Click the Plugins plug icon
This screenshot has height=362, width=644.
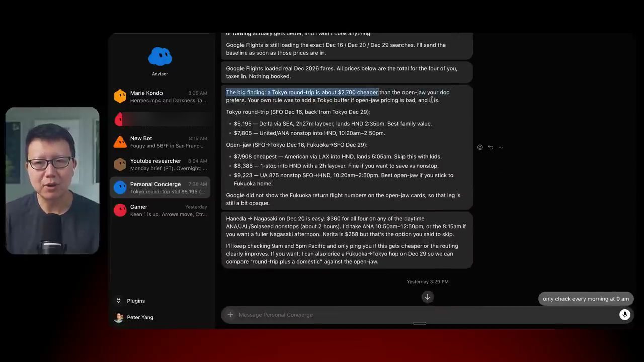(119, 301)
